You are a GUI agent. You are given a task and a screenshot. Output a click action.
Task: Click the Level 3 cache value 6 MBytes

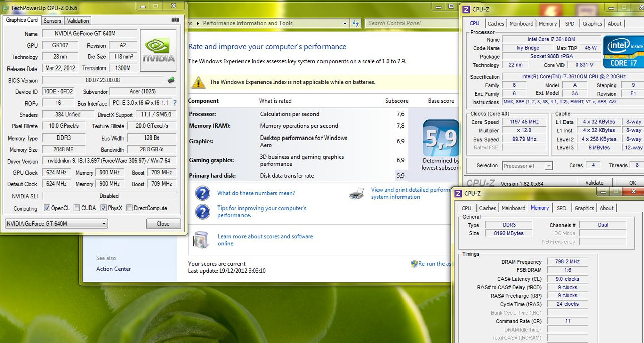[x=599, y=148]
